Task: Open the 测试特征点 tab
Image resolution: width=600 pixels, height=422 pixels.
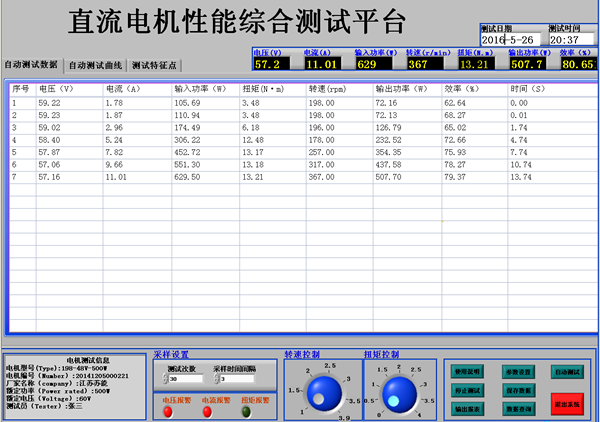Action: point(155,65)
